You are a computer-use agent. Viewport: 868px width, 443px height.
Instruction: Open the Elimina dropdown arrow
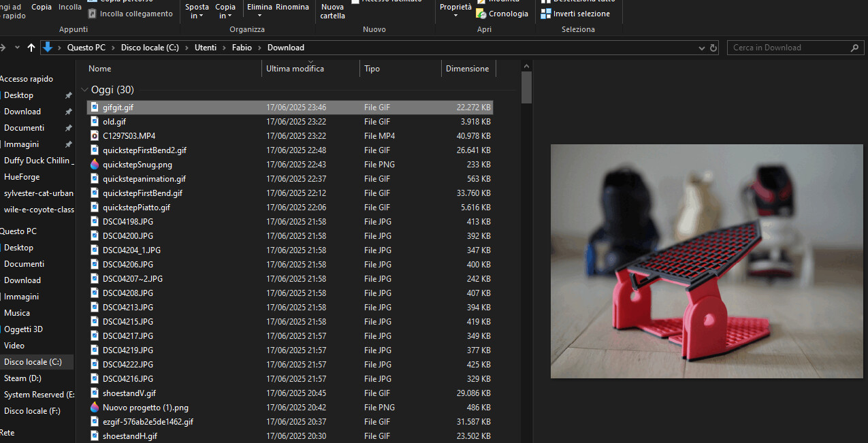click(259, 16)
